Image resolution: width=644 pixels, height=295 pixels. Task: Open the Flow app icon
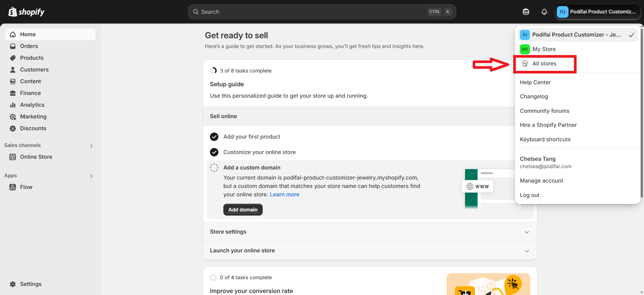pos(13,187)
